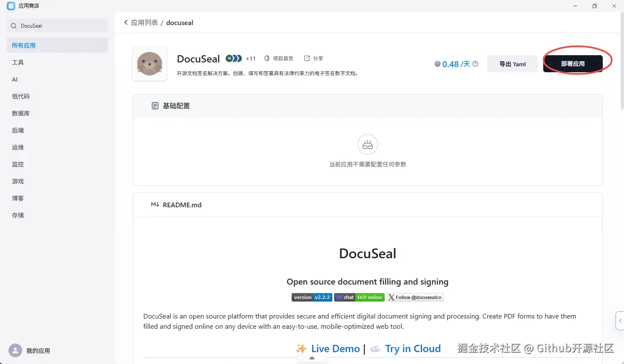Click the docuseal breadcrumb text

click(x=179, y=23)
